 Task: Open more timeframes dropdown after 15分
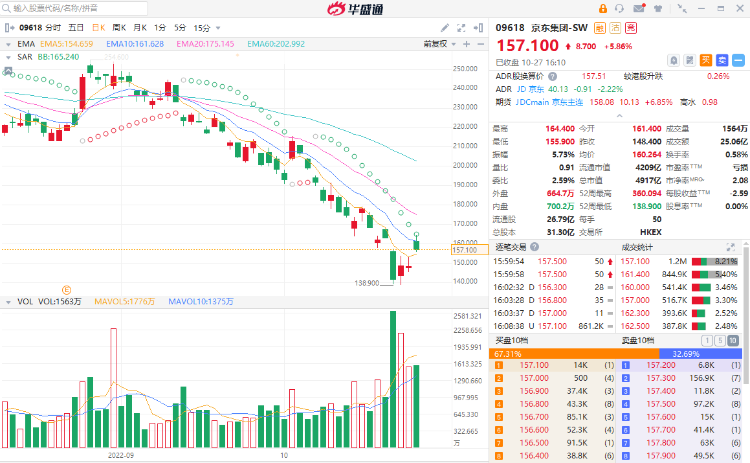click(x=218, y=28)
